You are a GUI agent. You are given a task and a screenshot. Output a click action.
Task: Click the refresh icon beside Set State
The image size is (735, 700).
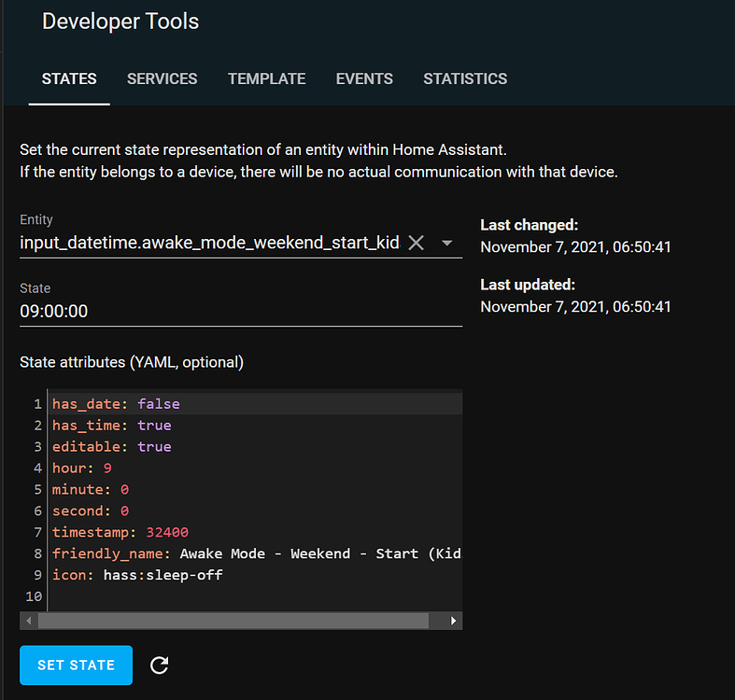click(160, 665)
